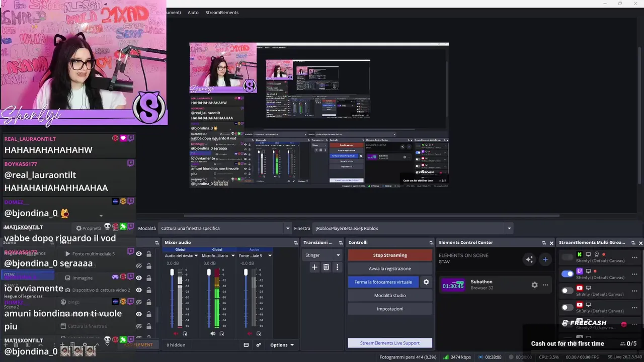
Task: Disable the Twitch Shenlyi multi-stream toggle
Action: pos(568,274)
